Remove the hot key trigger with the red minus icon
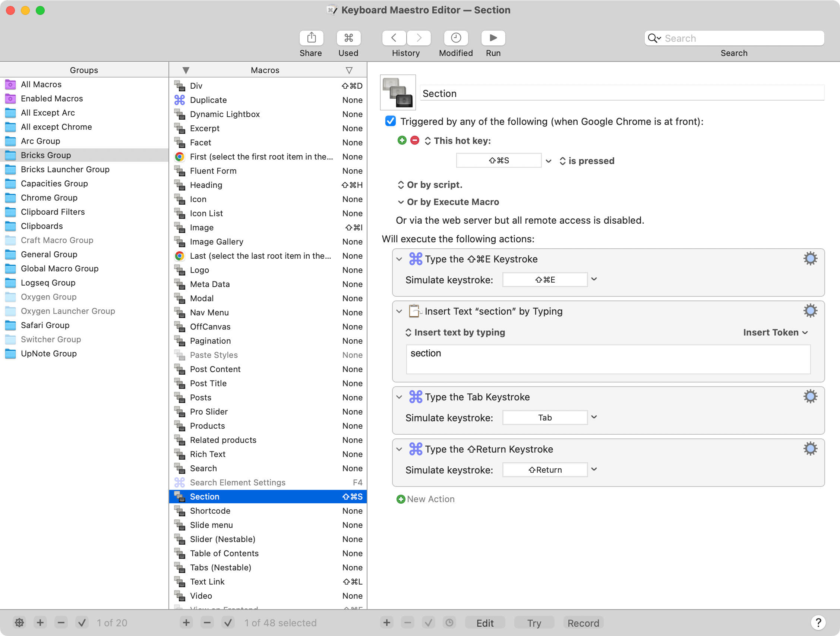 click(414, 140)
